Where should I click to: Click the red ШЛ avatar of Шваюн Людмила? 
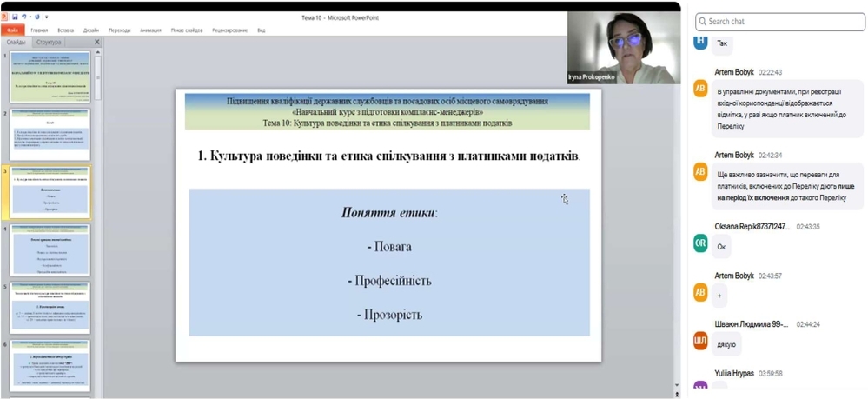tap(700, 342)
